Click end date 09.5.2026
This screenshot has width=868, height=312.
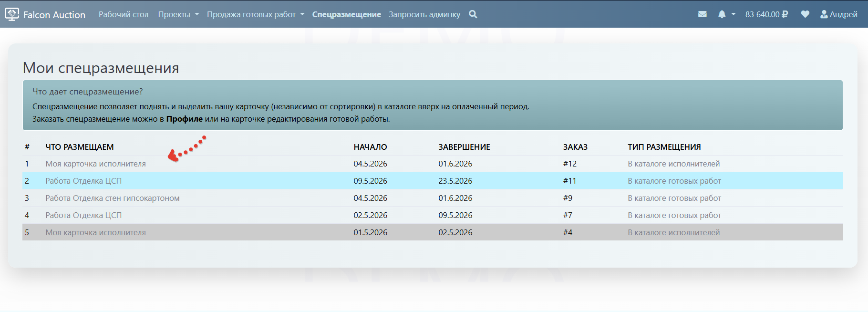coord(455,215)
